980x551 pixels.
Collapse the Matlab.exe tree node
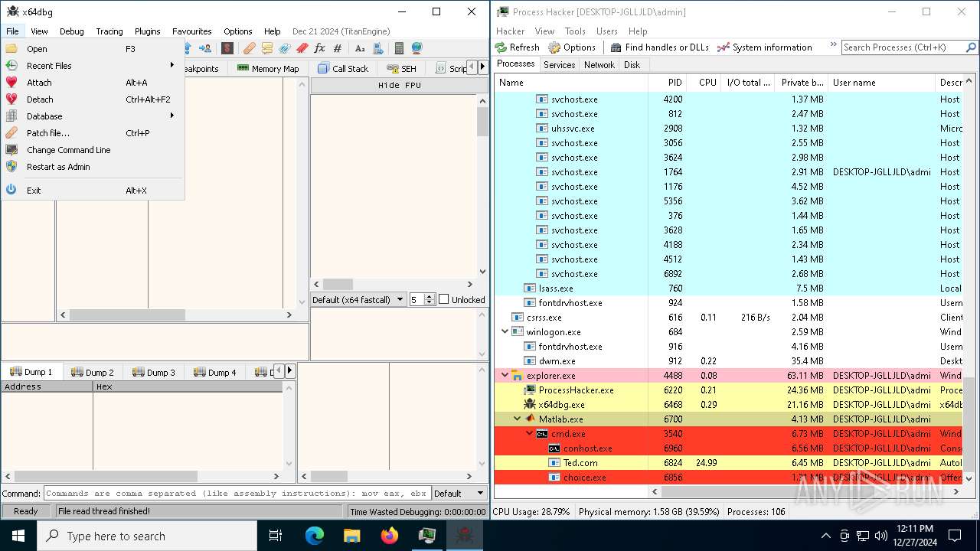pos(518,419)
